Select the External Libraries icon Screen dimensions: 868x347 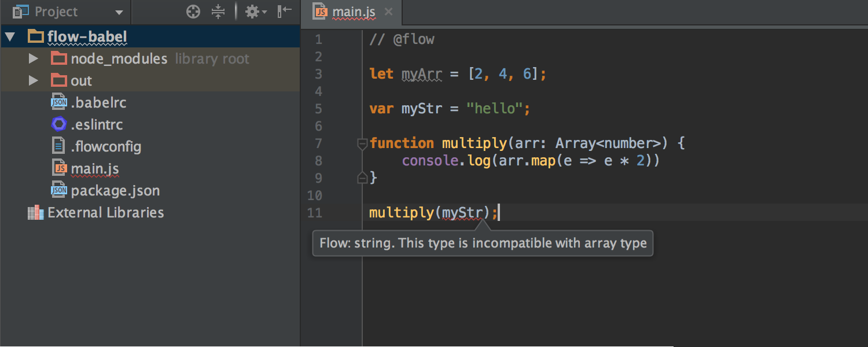pos(35,212)
